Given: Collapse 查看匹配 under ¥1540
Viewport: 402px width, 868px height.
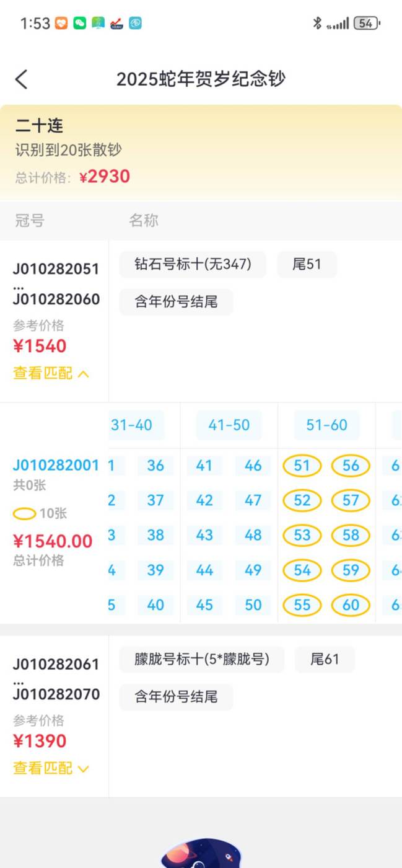Looking at the screenshot, I should coord(51,373).
